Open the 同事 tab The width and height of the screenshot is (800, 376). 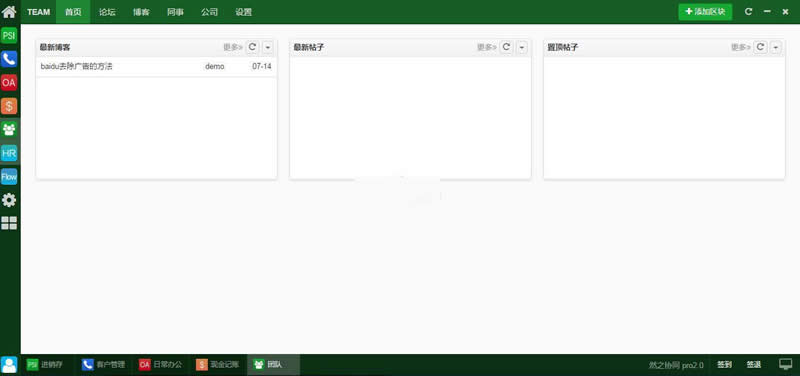[x=176, y=12]
